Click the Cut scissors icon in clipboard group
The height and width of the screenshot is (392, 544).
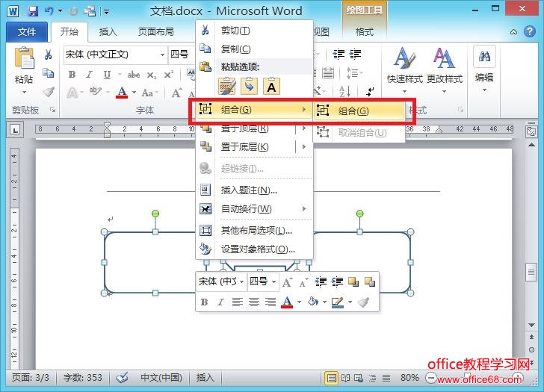49,55
